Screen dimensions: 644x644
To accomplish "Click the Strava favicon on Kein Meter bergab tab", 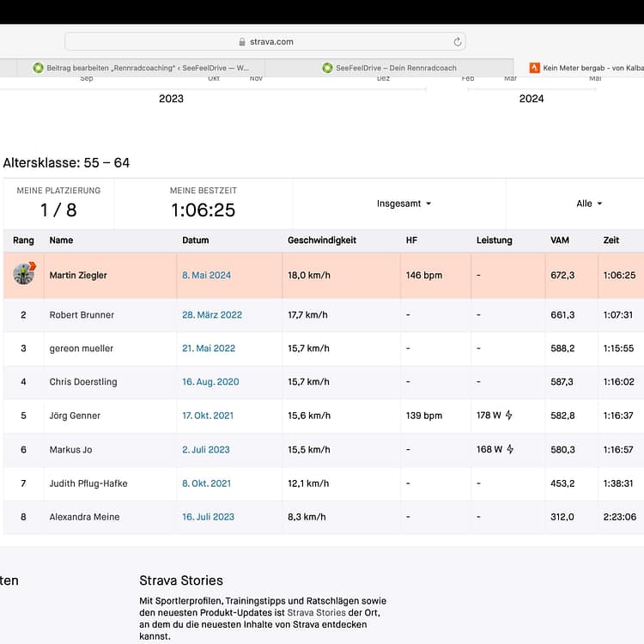I will click(x=534, y=68).
